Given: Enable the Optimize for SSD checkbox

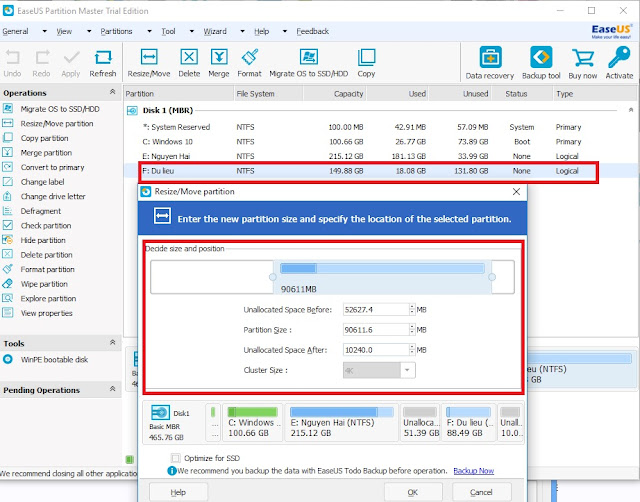Looking at the screenshot, I should [176, 458].
